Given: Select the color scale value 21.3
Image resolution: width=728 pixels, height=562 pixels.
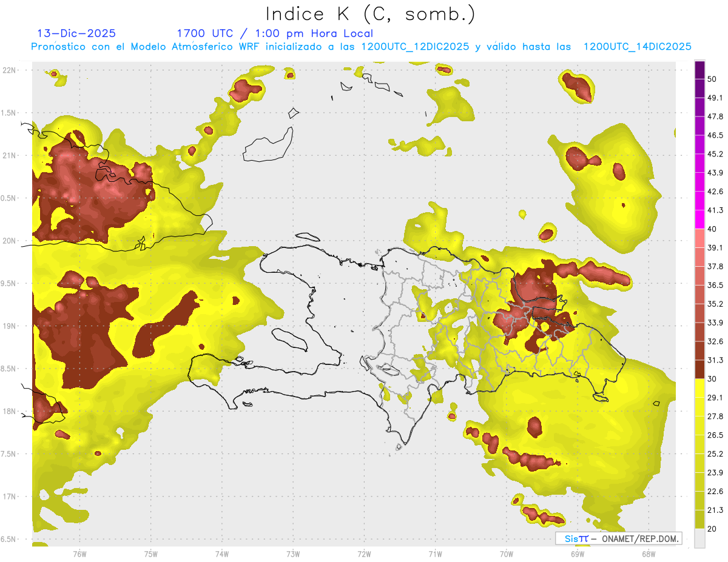Looking at the screenshot, I should coord(715,510).
